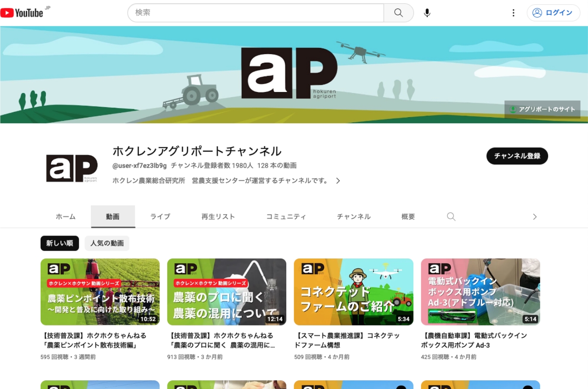The image size is (588, 389).
Task: Open the three-dot settings menu
Action: click(513, 13)
